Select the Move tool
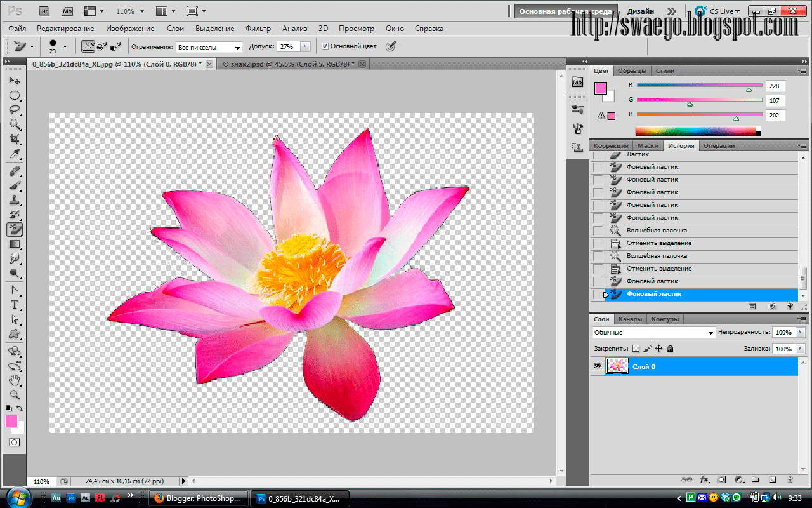The image size is (812, 508). pos(14,81)
